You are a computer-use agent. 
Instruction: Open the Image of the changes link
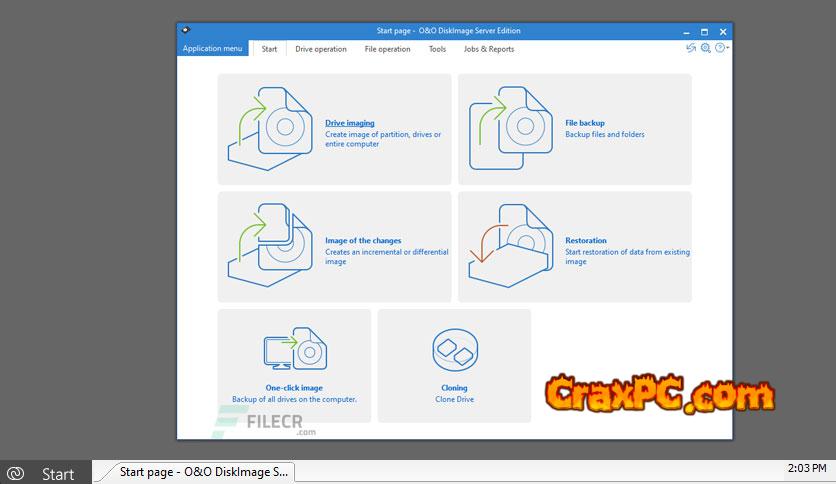pyautogui.click(x=363, y=241)
